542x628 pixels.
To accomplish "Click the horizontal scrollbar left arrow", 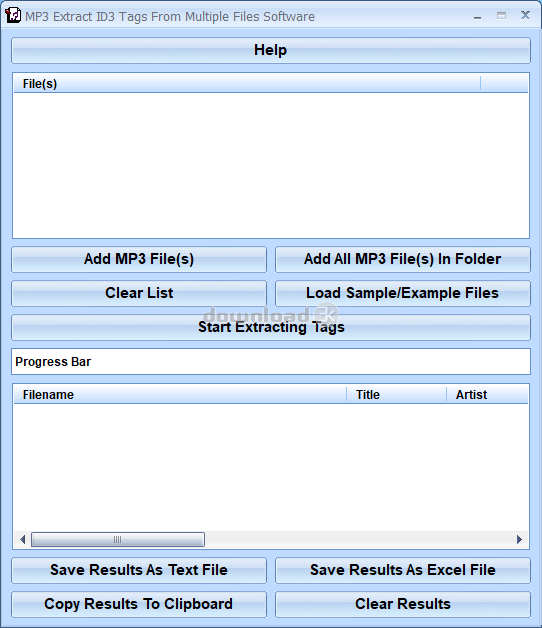I will coord(23,539).
